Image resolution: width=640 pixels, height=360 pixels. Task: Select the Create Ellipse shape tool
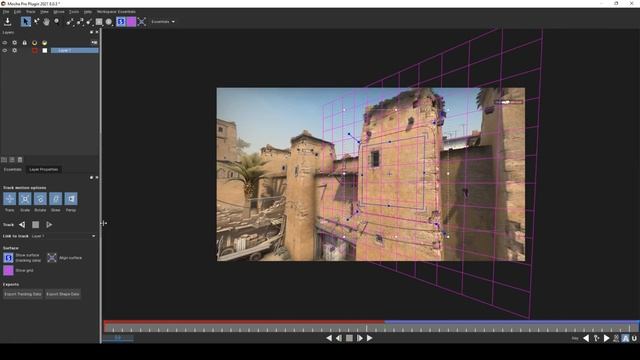[x=109, y=22]
